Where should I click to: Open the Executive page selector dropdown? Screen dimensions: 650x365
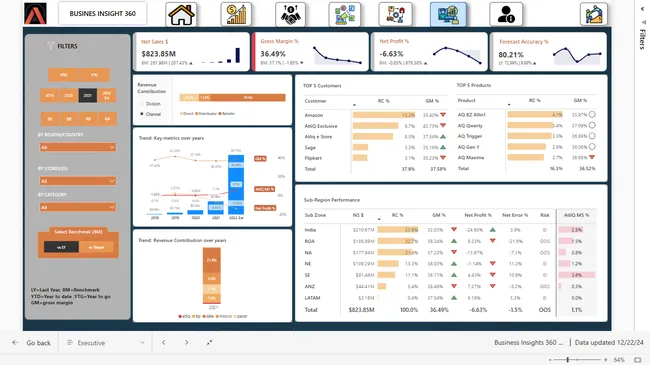pyautogui.click(x=105, y=343)
